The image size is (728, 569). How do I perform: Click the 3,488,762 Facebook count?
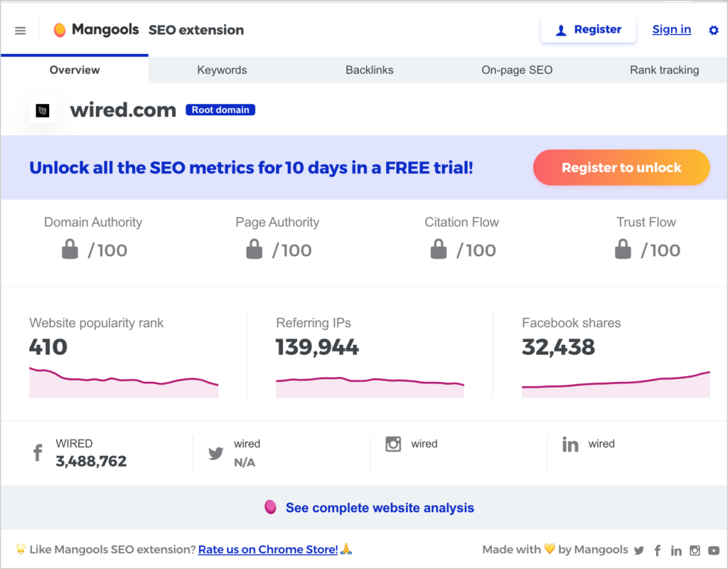tap(91, 461)
